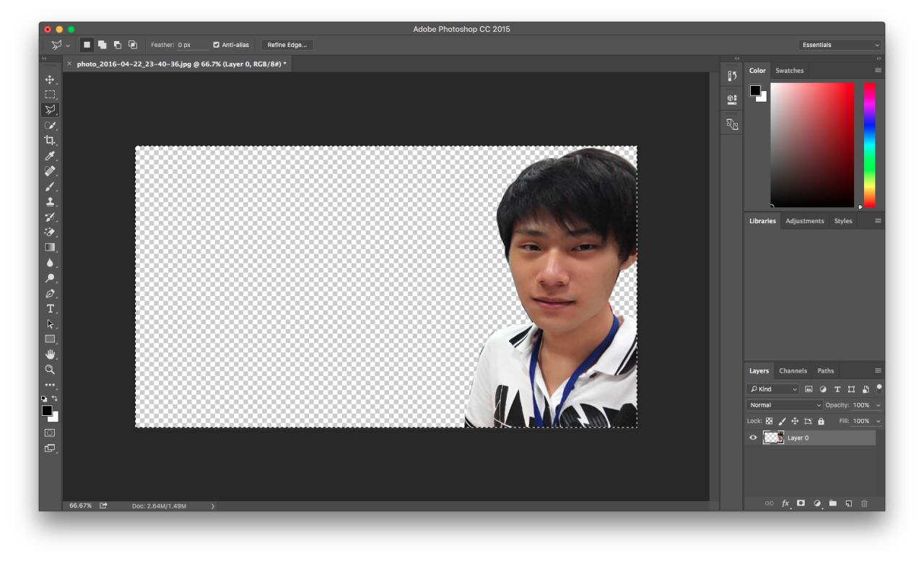Expand the status bar info arrow
The image size is (924, 564).
(212, 506)
